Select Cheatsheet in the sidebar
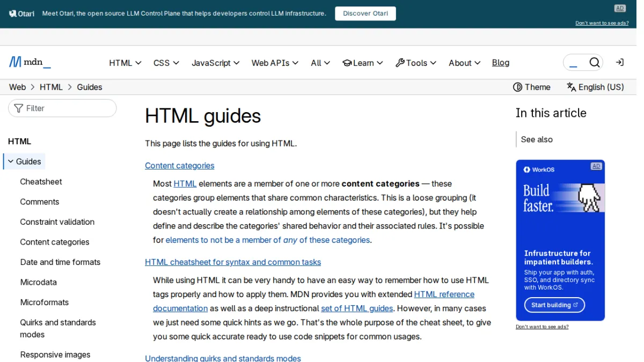644x362 pixels. [x=41, y=182]
